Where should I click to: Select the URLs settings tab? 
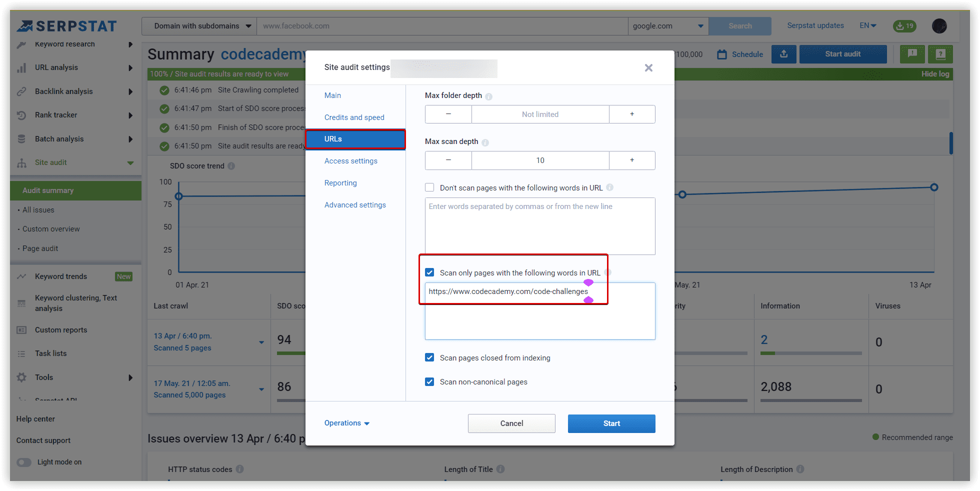pyautogui.click(x=355, y=139)
